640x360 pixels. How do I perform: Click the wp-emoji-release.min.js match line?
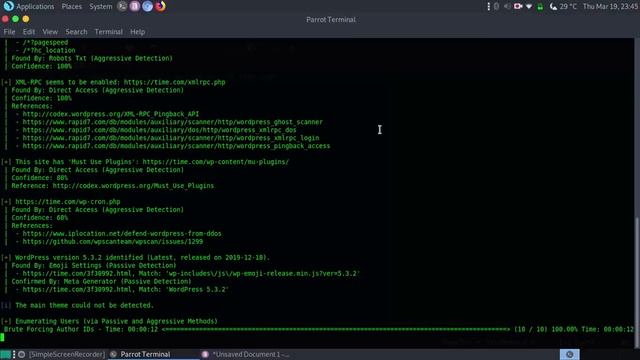[x=191, y=273]
